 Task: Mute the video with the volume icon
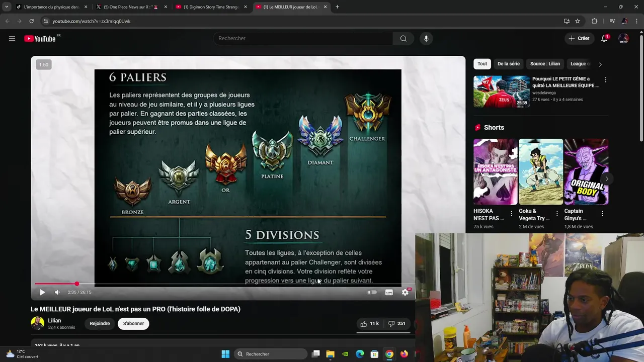pos(57,292)
